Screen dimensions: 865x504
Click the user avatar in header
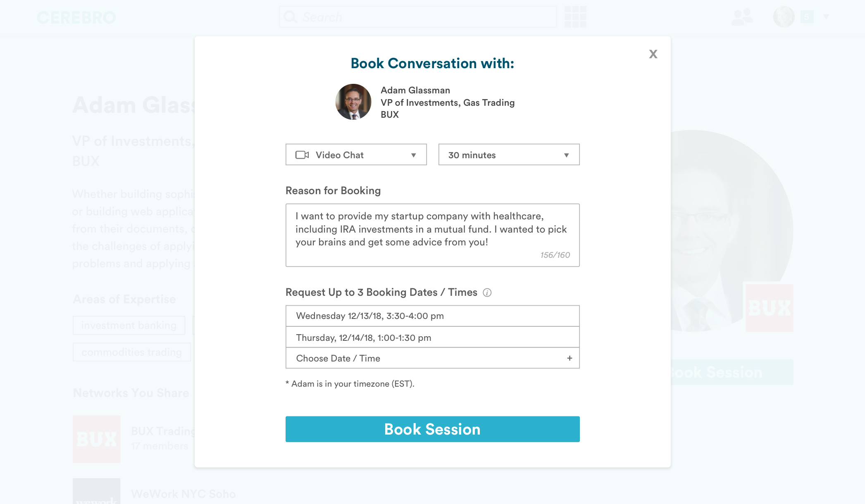pyautogui.click(x=784, y=17)
